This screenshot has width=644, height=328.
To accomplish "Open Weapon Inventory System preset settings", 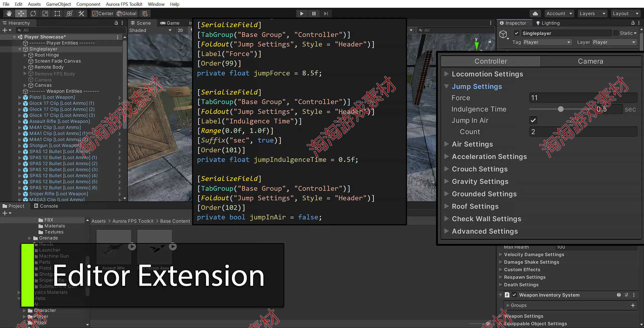I will 626,295.
